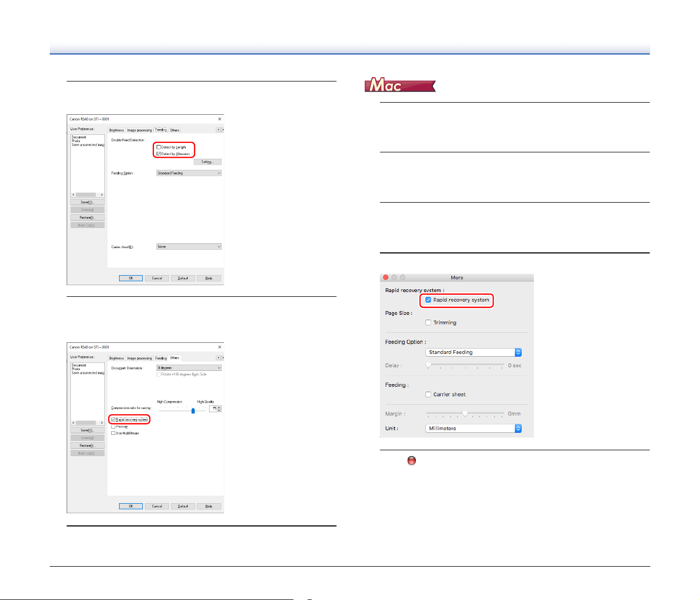Toggle Rapid recovery system in Mac More window

(429, 300)
